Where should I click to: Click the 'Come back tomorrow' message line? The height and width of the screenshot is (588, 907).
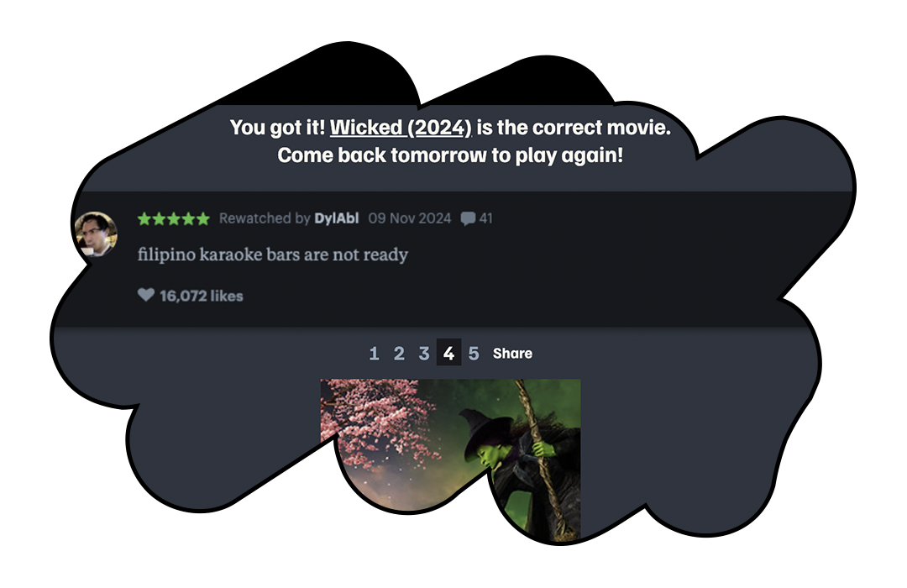click(x=450, y=155)
